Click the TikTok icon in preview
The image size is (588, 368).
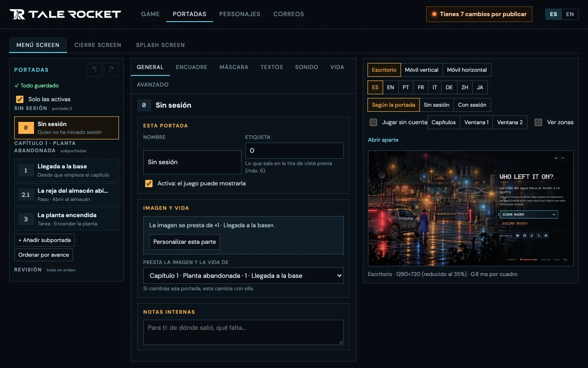(531, 236)
